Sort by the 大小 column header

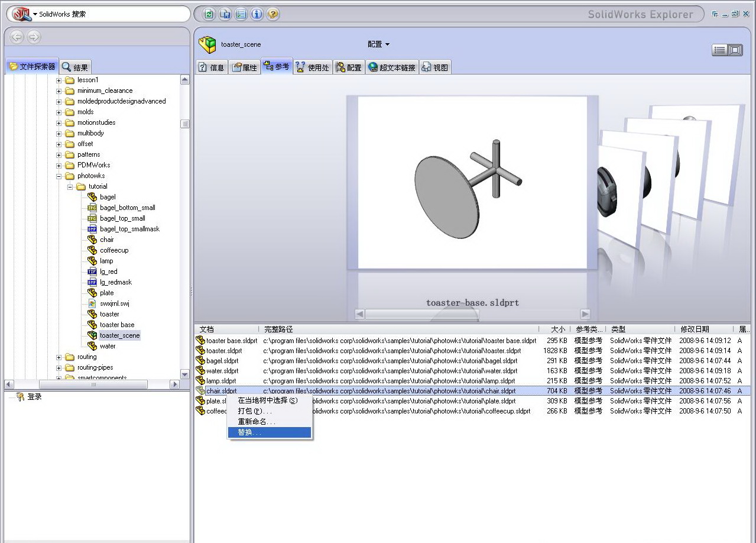pos(554,329)
